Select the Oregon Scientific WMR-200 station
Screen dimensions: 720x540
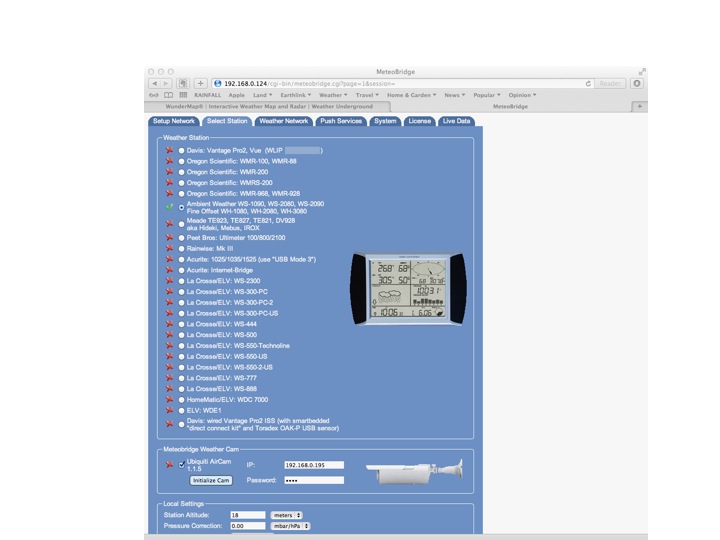point(181,172)
